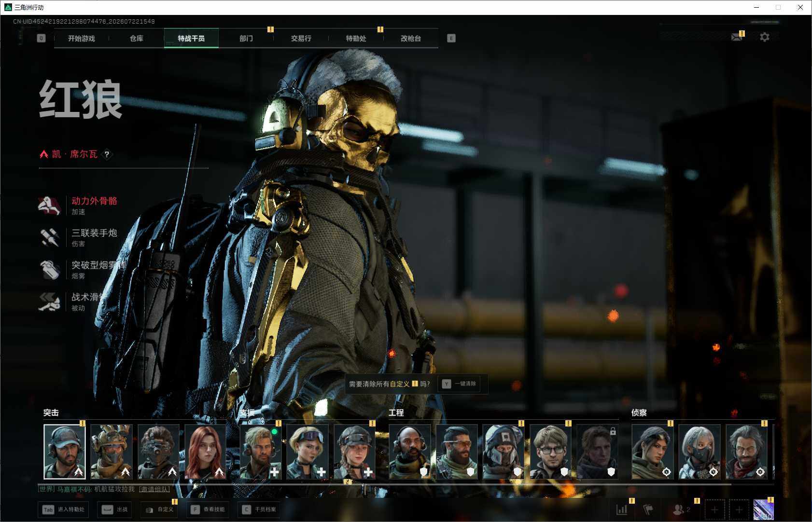This screenshot has height=522, width=812.
Task: Click the 邀请组队 link in chat
Action: (x=154, y=489)
